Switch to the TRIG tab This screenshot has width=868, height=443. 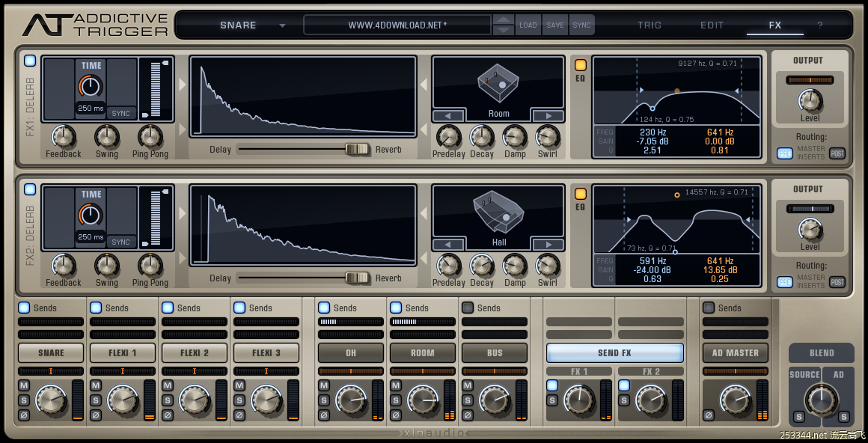pyautogui.click(x=650, y=25)
